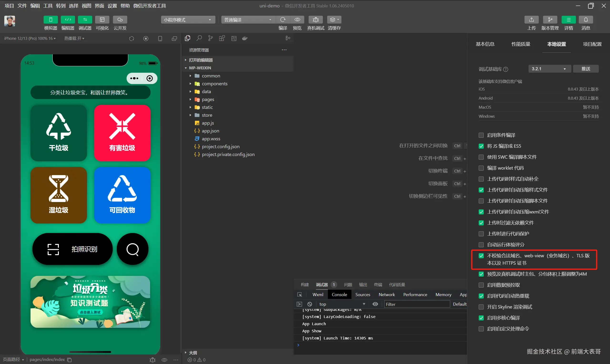Viewport: 610px width, 364px height.
Task: Open the Network tab in debugger
Action: click(x=386, y=295)
